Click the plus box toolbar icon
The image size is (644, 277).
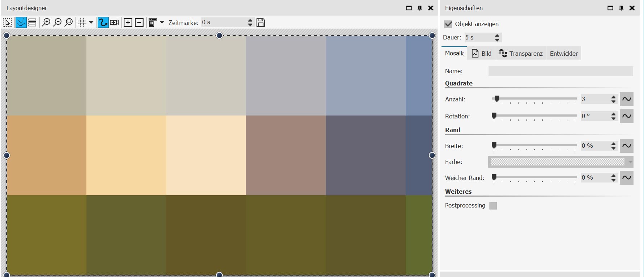click(x=128, y=22)
